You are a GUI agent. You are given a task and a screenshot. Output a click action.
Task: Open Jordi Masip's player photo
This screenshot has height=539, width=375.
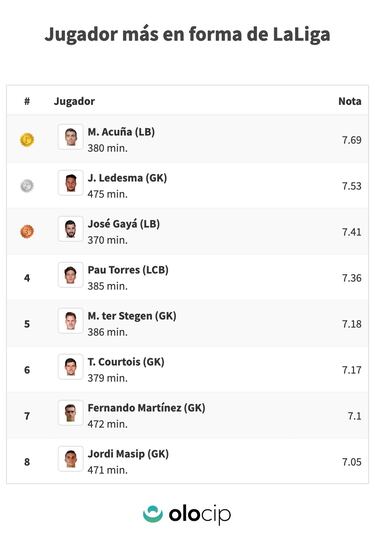(70, 459)
